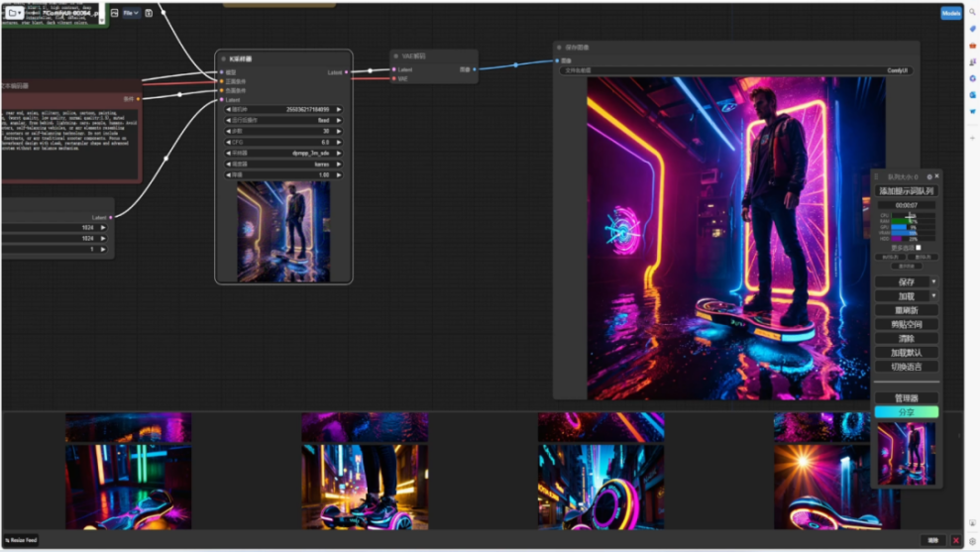Click the image icon left of File
The width and height of the screenshot is (980, 552).
(x=114, y=13)
